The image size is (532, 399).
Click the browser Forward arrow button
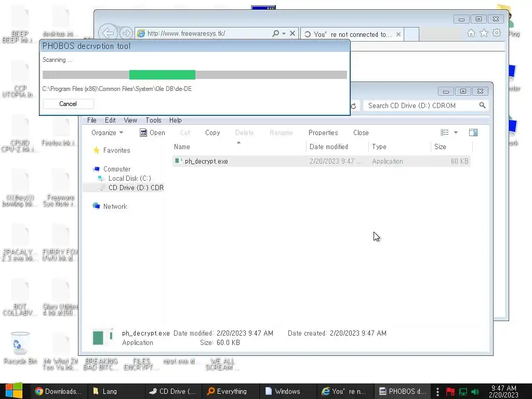[x=126, y=33]
